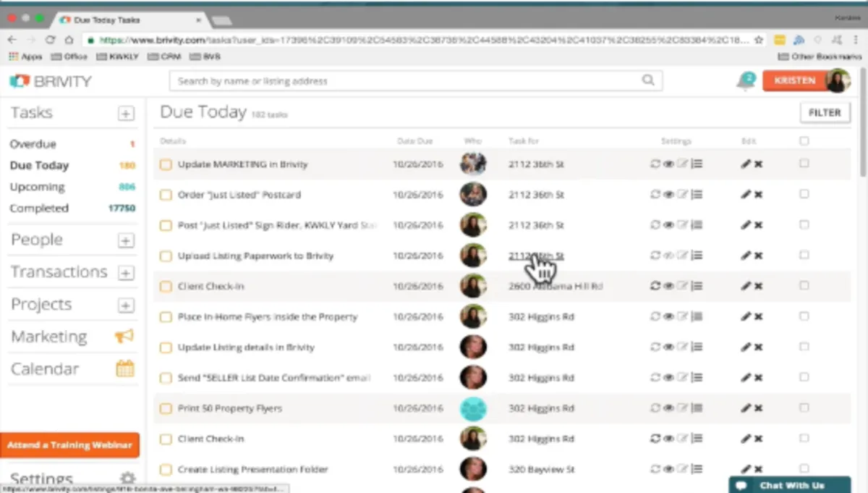Viewport: 868px width, 493px height.
Task: Open the 2600 Alabama Hill Rd link
Action: point(556,286)
